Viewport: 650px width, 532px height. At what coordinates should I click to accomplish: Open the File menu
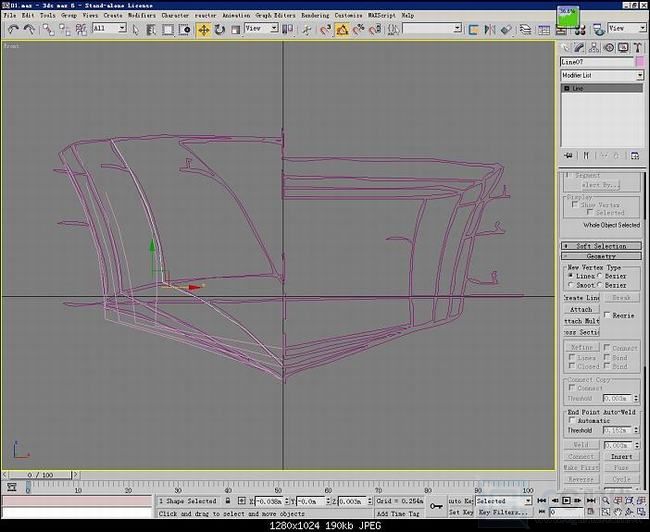tap(10, 15)
